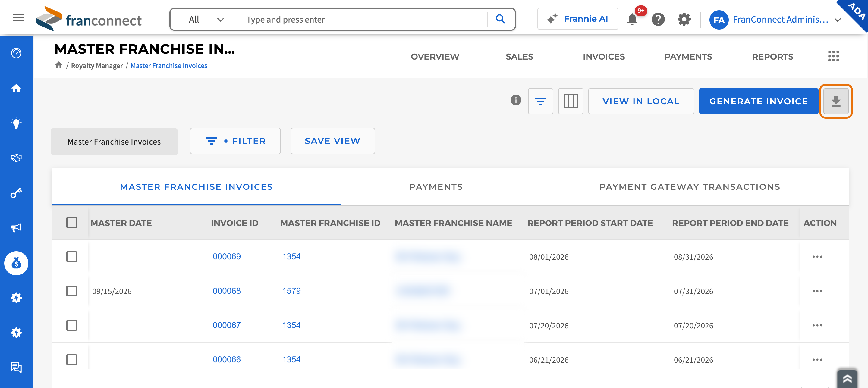Click the download export icon
Viewport: 868px width, 388px height.
(x=836, y=101)
